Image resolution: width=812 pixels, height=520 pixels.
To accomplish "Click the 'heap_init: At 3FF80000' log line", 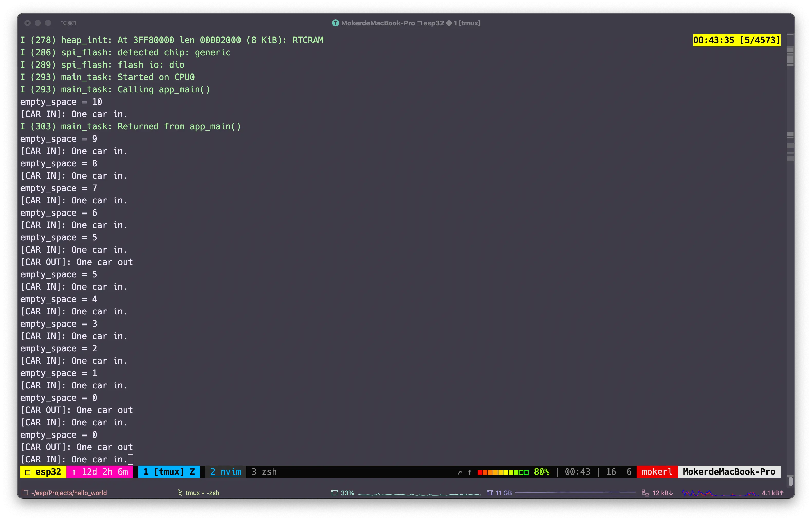I will pos(171,40).
